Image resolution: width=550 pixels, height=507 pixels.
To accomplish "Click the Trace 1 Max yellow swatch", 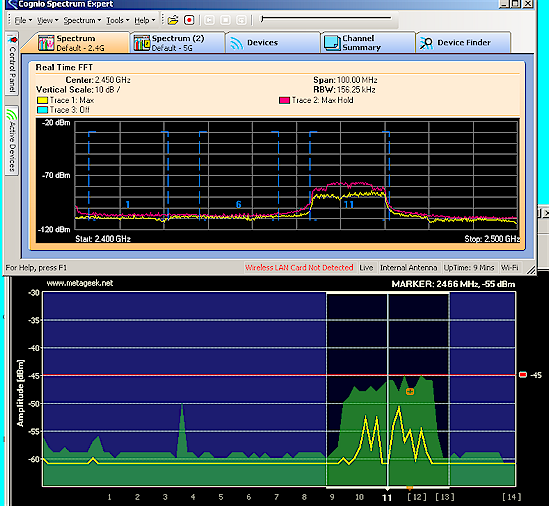I will pyautogui.click(x=42, y=100).
